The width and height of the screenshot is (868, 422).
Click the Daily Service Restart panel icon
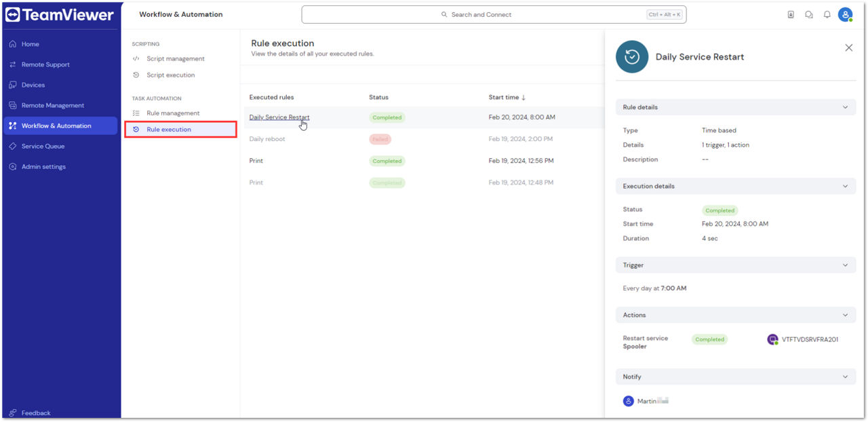[632, 57]
